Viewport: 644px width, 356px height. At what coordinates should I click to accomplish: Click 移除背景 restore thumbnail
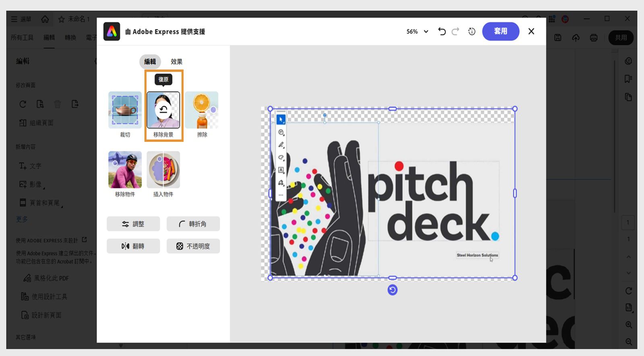163,110
